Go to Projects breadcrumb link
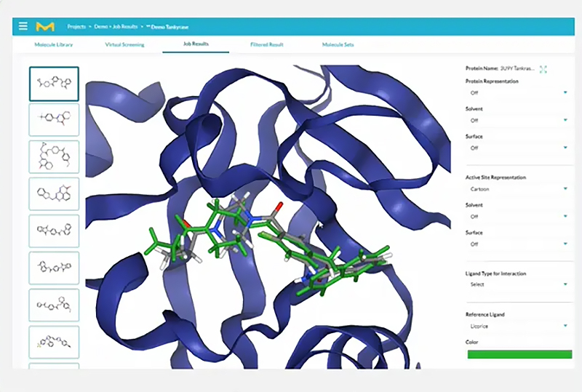The width and height of the screenshot is (582, 392). (x=76, y=27)
